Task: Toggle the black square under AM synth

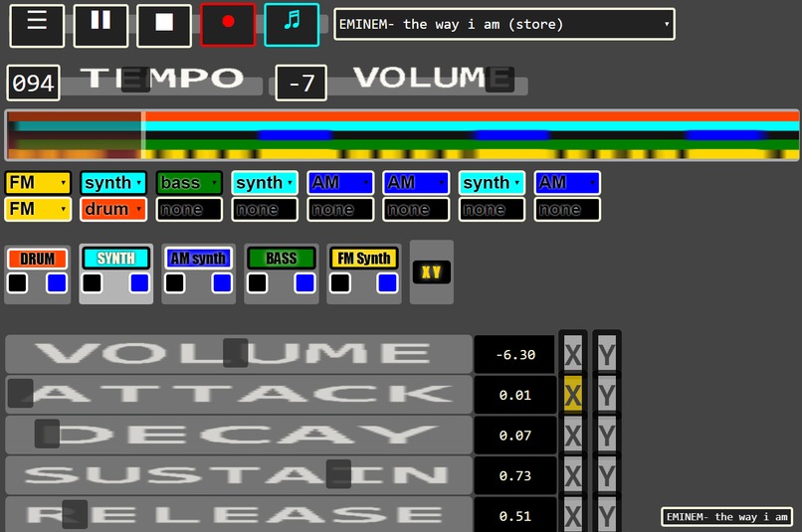Action: coord(175,283)
